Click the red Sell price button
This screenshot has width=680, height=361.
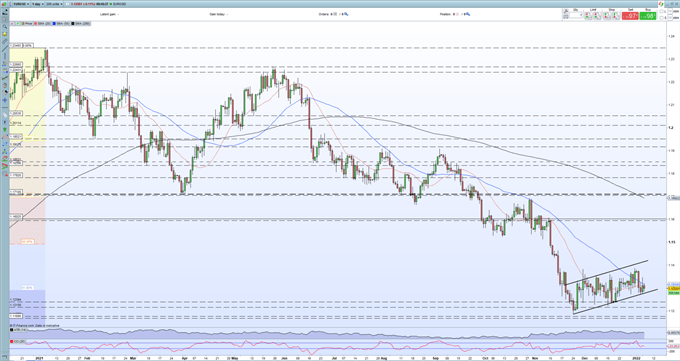coord(630,16)
